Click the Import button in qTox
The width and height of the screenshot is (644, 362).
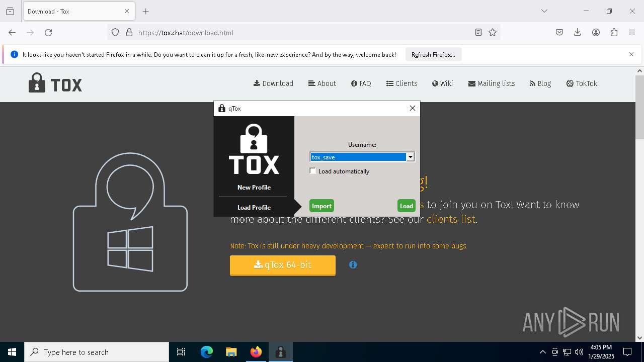[321, 206]
